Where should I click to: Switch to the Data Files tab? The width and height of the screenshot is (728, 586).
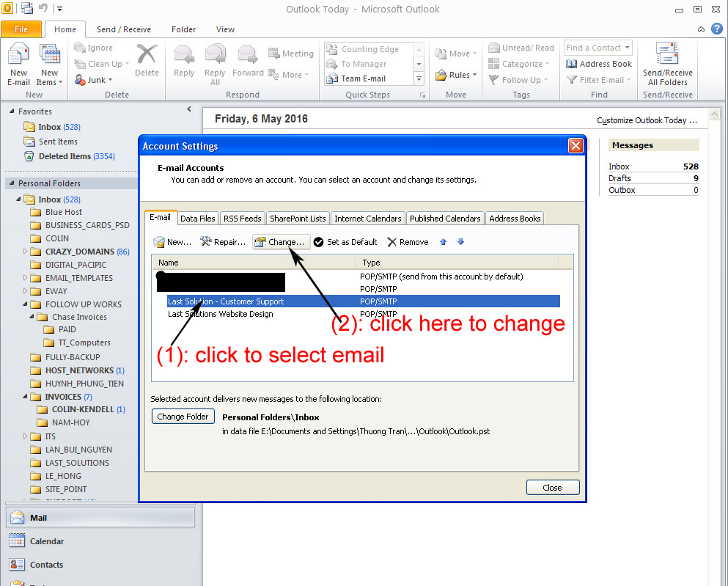coord(198,219)
